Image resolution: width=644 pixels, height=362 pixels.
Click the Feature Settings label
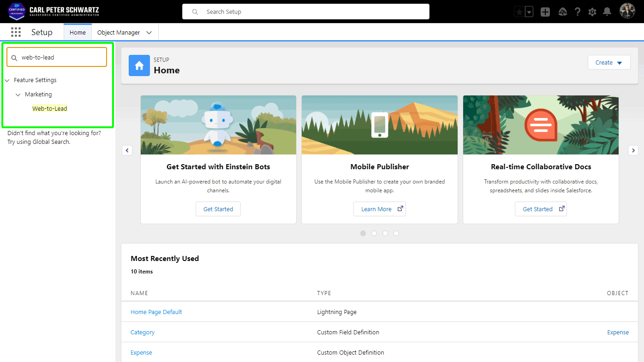pos(35,80)
